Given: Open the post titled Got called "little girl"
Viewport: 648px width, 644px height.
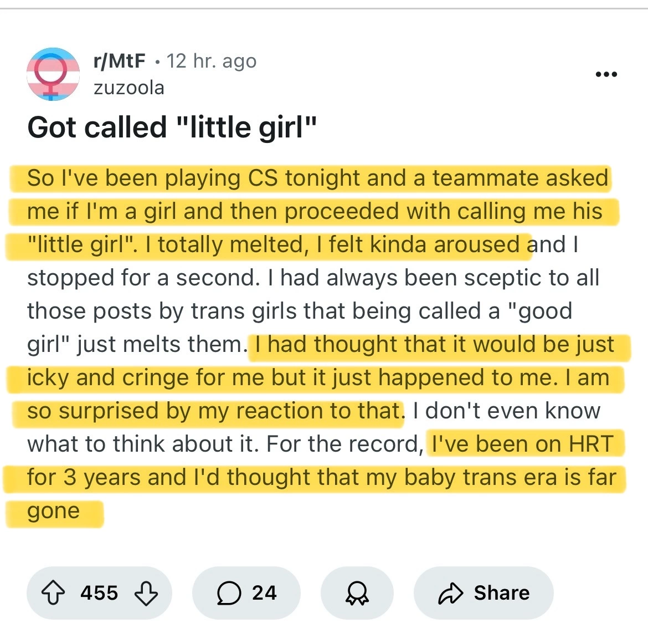Looking at the screenshot, I should pyautogui.click(x=172, y=127).
